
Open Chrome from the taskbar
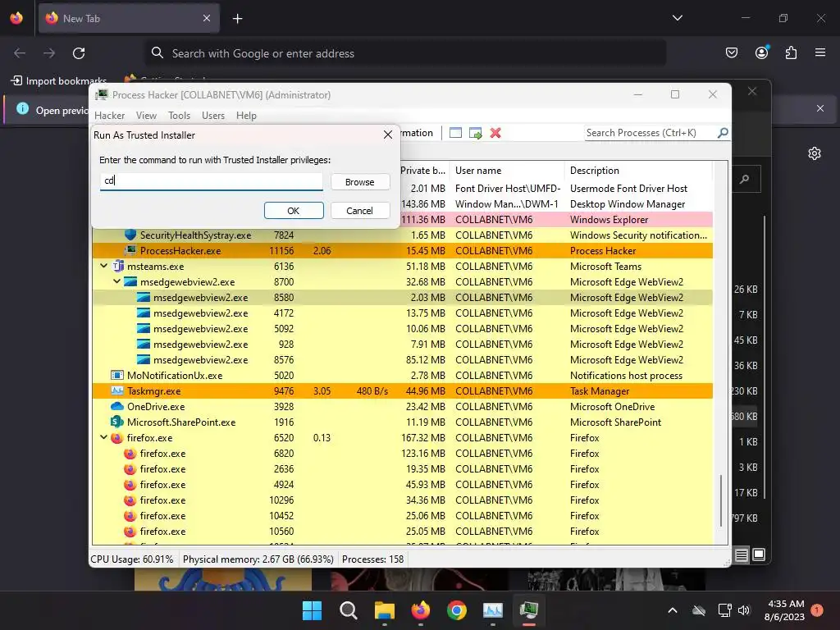click(x=456, y=610)
